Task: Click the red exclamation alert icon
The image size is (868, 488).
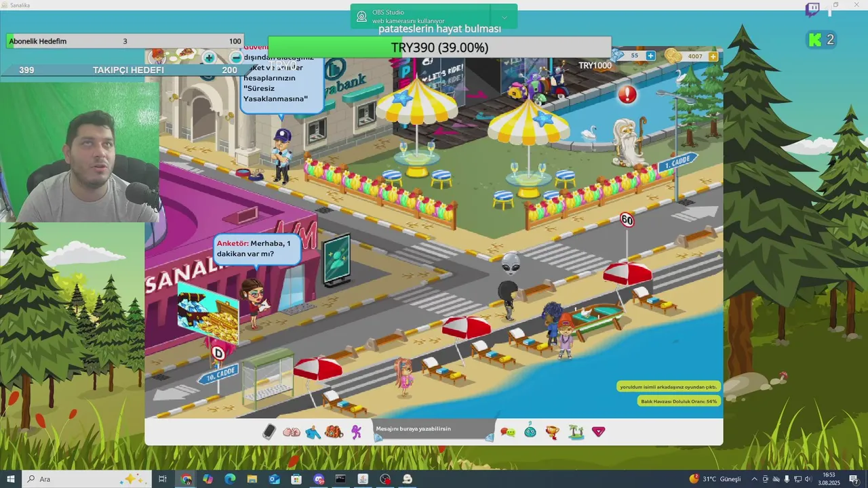Action: tap(627, 94)
